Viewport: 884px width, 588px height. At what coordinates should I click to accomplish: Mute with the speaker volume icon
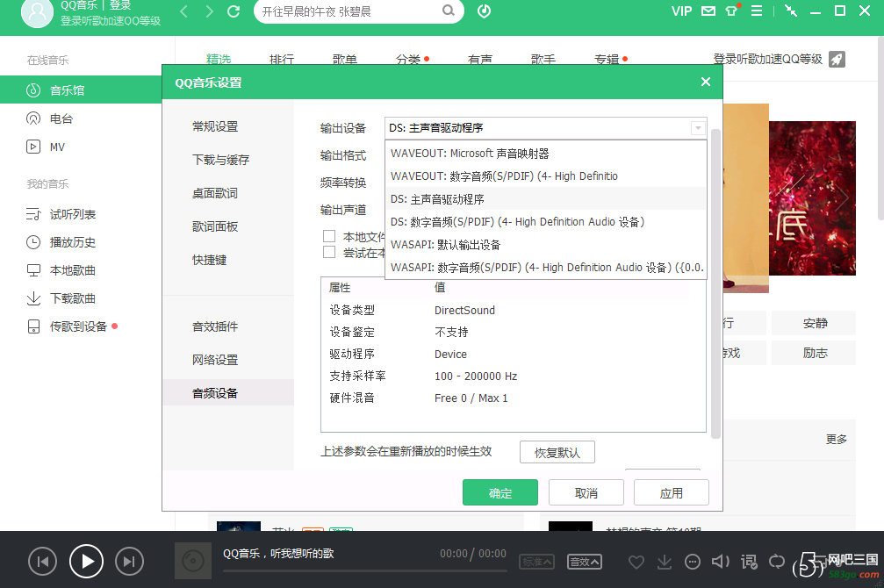point(720,562)
